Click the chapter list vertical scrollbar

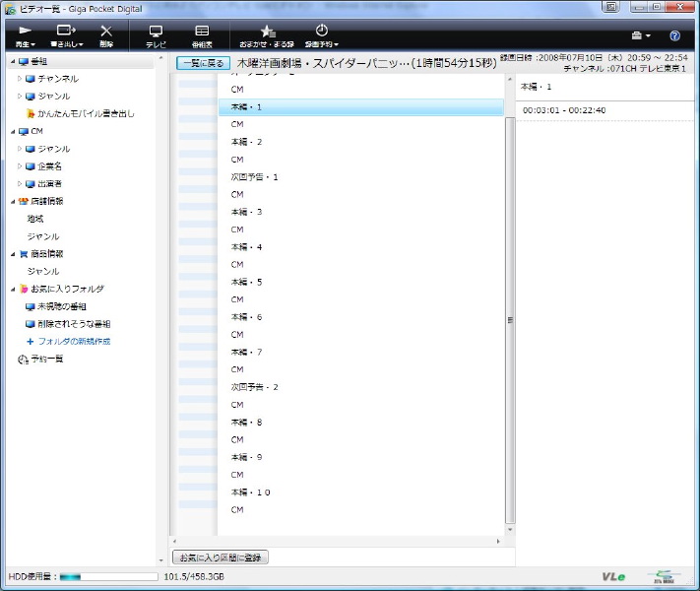click(510, 315)
